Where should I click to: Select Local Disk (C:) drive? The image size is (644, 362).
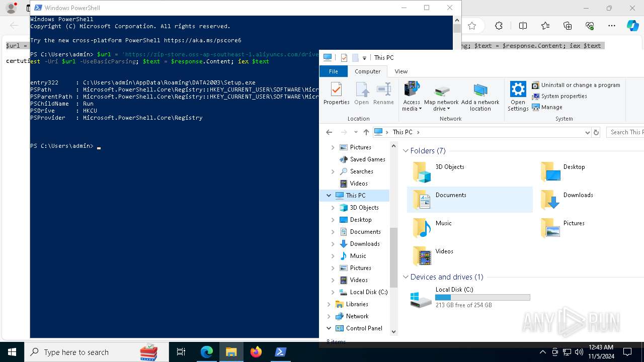pos(469,297)
